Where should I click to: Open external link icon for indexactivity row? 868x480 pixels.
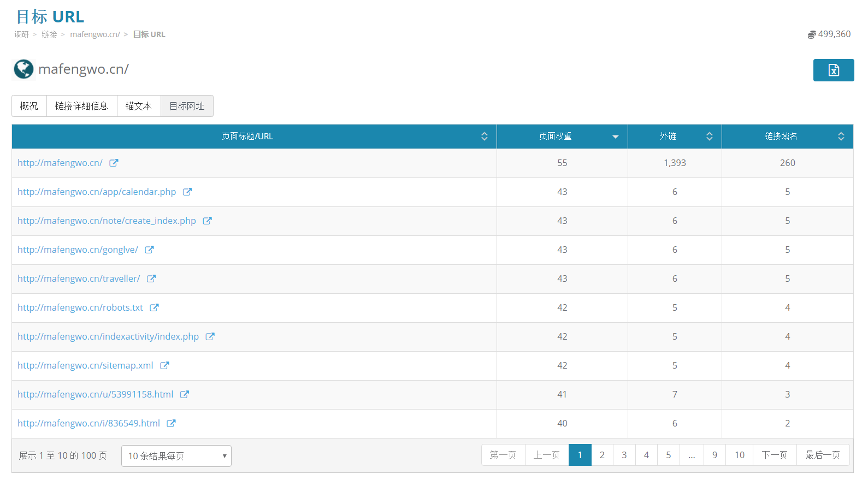210,336
